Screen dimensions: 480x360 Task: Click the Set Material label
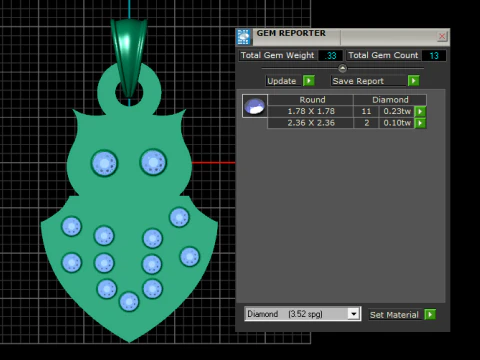tap(394, 315)
